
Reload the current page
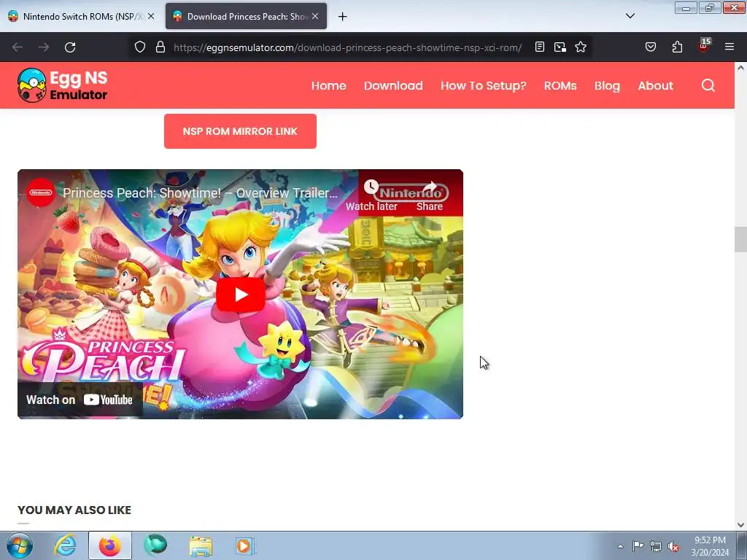point(70,47)
